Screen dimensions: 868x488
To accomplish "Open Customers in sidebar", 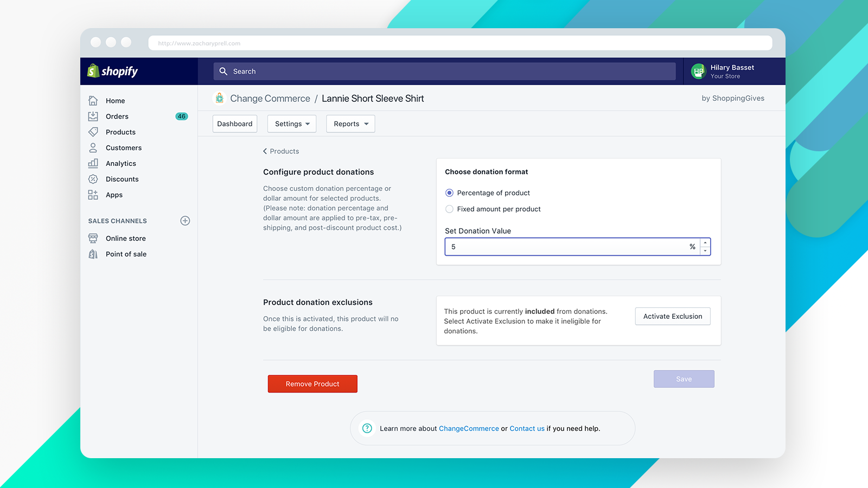I will pos(124,148).
